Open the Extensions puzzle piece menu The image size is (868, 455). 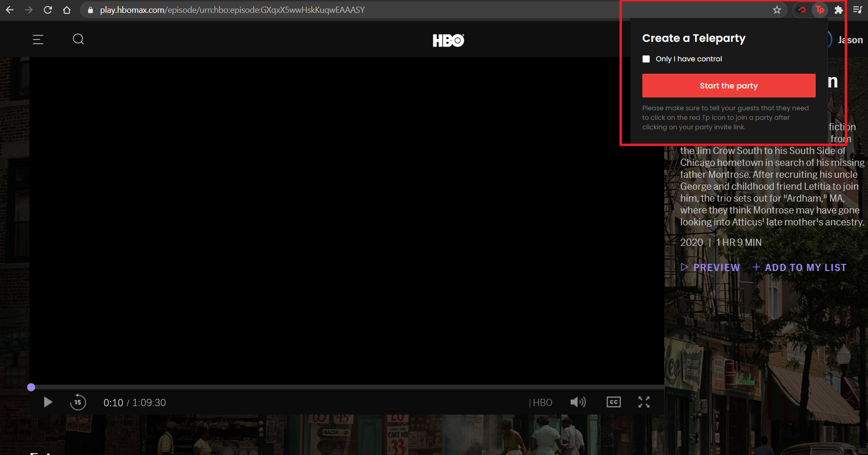point(839,10)
